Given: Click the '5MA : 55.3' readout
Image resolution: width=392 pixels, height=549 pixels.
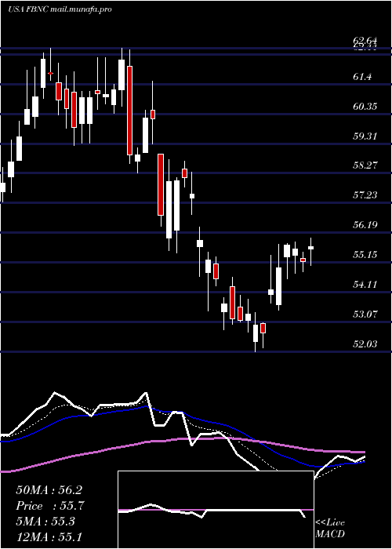Looking at the screenshot, I should pos(45,521).
